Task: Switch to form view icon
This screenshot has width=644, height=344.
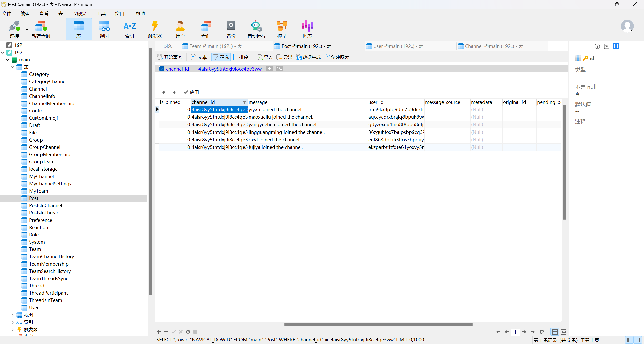Action: click(563, 332)
